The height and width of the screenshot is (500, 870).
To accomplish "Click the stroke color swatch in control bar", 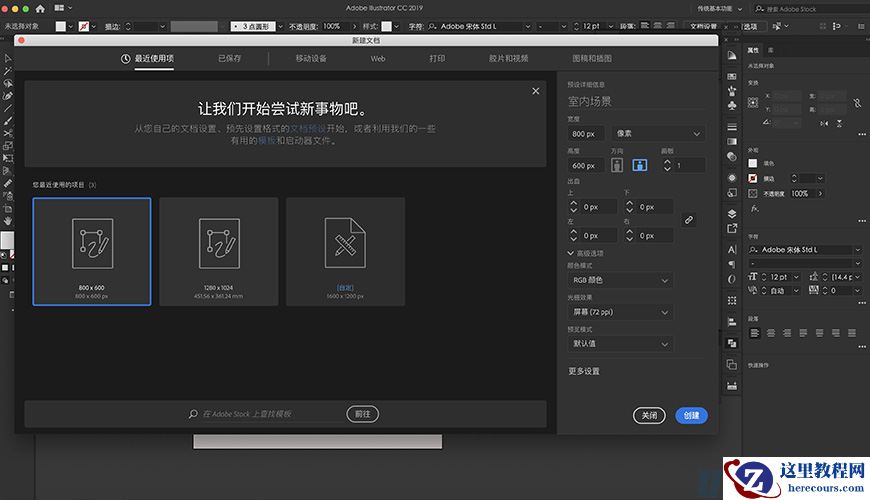I will (84, 26).
